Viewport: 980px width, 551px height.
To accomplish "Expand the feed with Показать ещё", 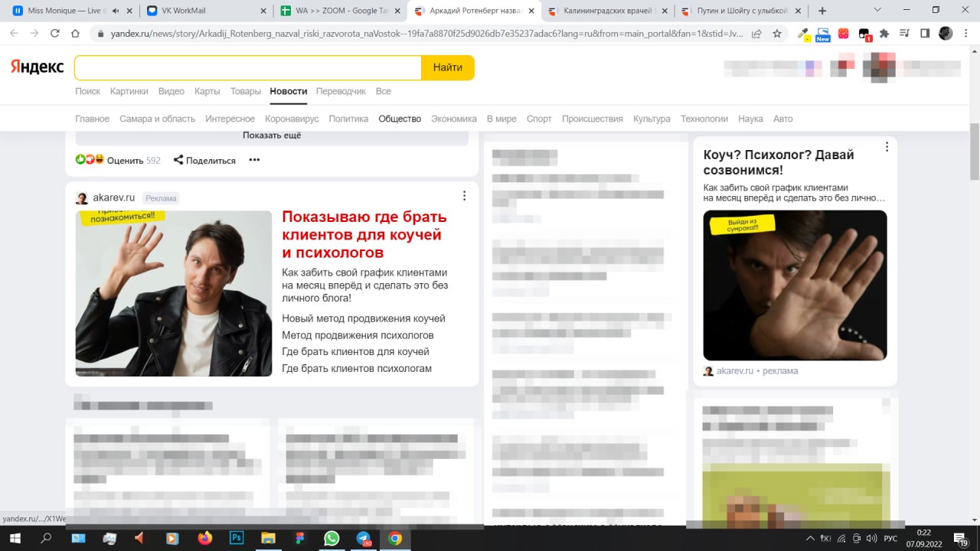I will point(271,135).
